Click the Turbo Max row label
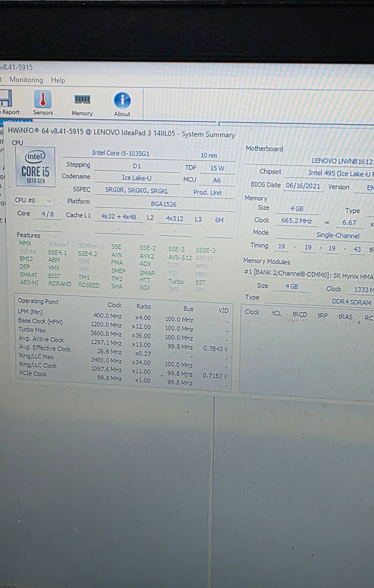This screenshot has width=374, height=588. 32,330
